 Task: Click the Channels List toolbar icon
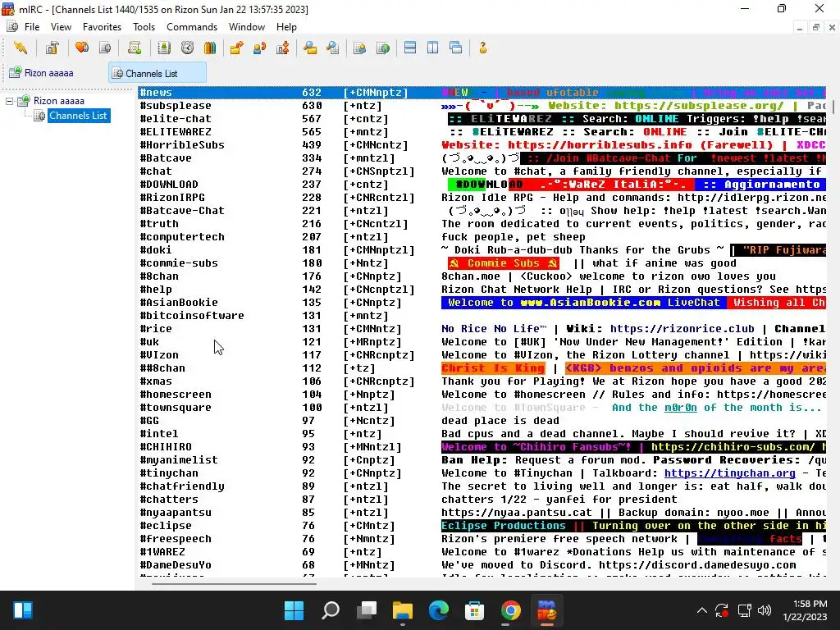click(x=105, y=48)
